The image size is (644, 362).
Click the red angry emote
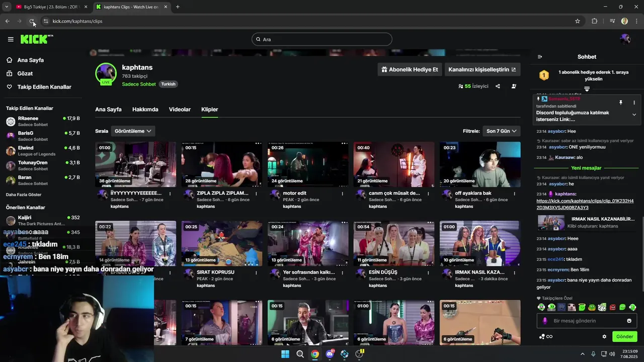612,307
